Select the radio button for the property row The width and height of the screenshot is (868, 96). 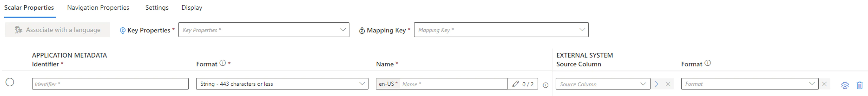pos(10,82)
